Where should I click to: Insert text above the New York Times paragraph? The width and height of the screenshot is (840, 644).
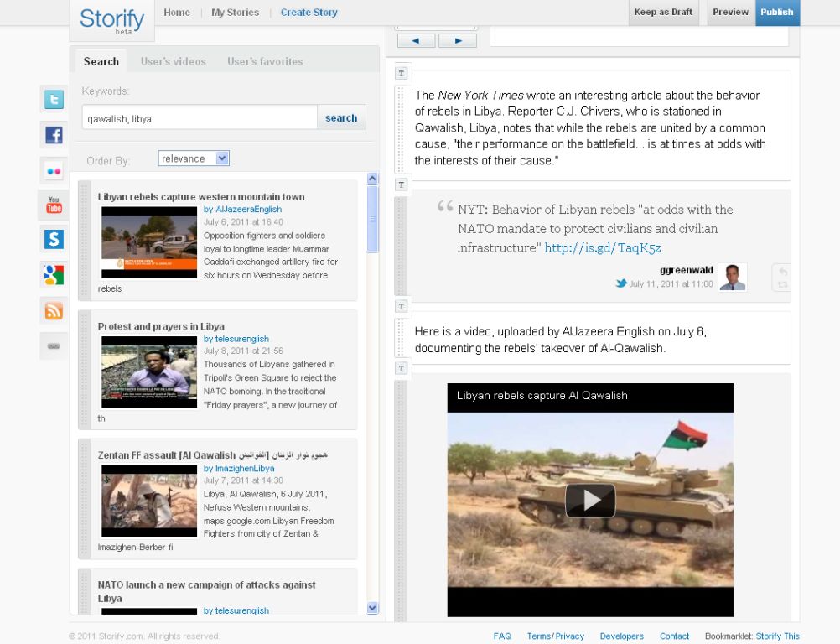(x=402, y=73)
